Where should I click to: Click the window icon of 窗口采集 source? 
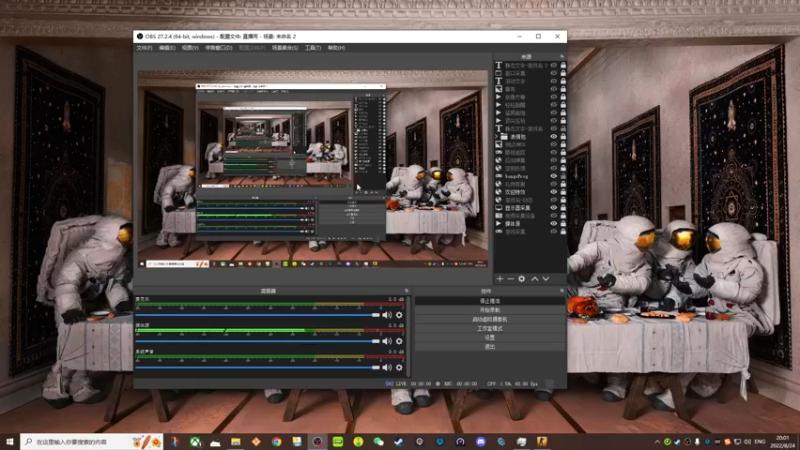[x=499, y=73]
